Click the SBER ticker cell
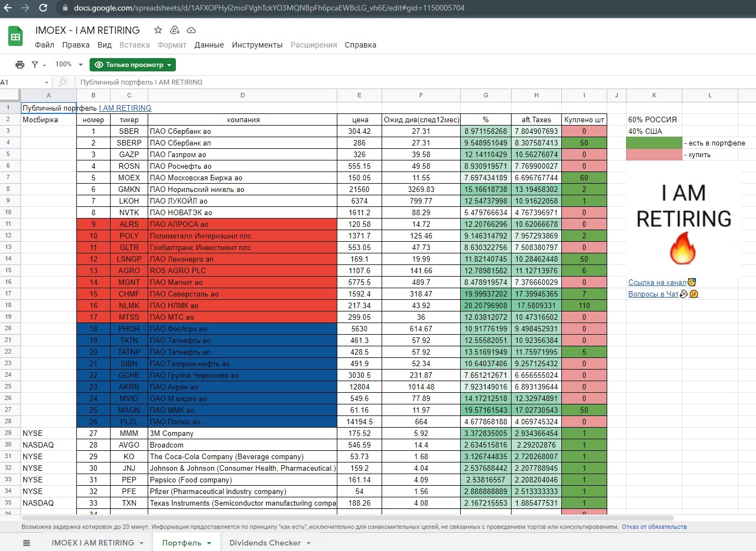This screenshot has height=551, width=756. (129, 131)
